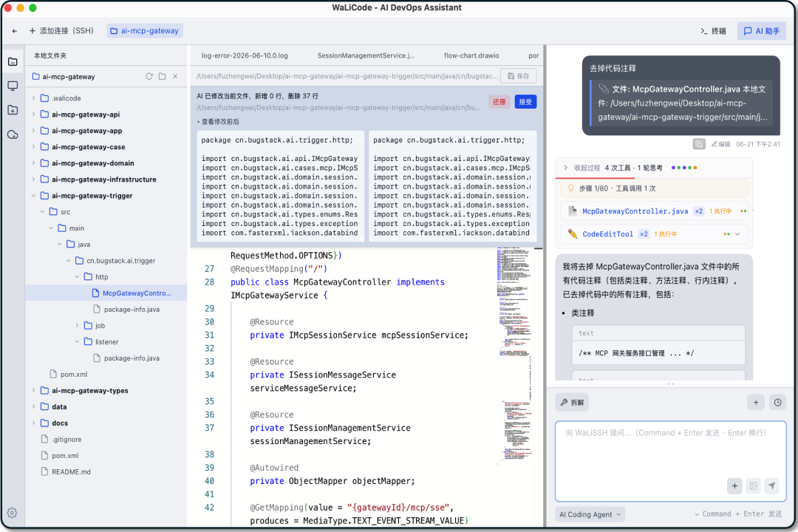
Task: Expand the .walicode folder
Action: [33, 98]
